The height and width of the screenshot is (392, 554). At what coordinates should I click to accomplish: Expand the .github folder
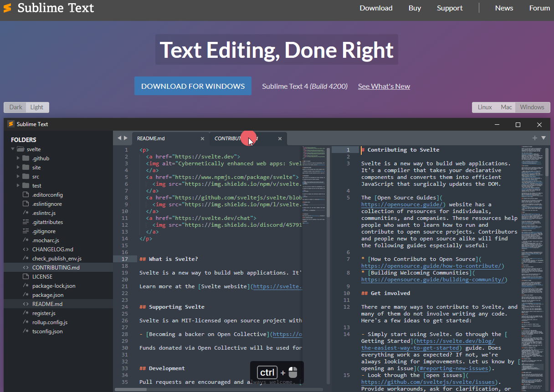coord(18,158)
